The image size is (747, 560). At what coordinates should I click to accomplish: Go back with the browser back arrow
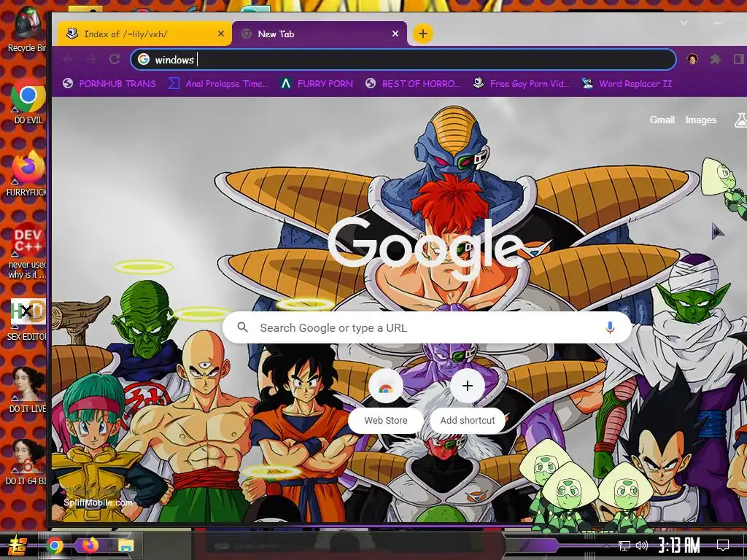pyautogui.click(x=68, y=60)
